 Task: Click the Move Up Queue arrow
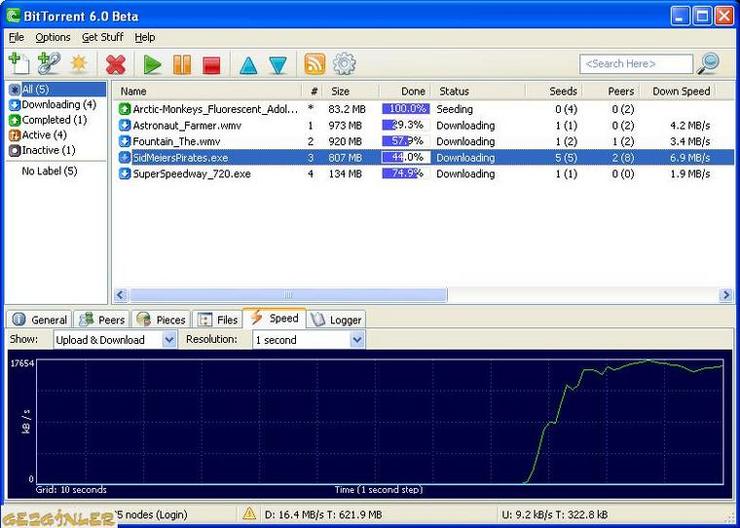(248, 65)
